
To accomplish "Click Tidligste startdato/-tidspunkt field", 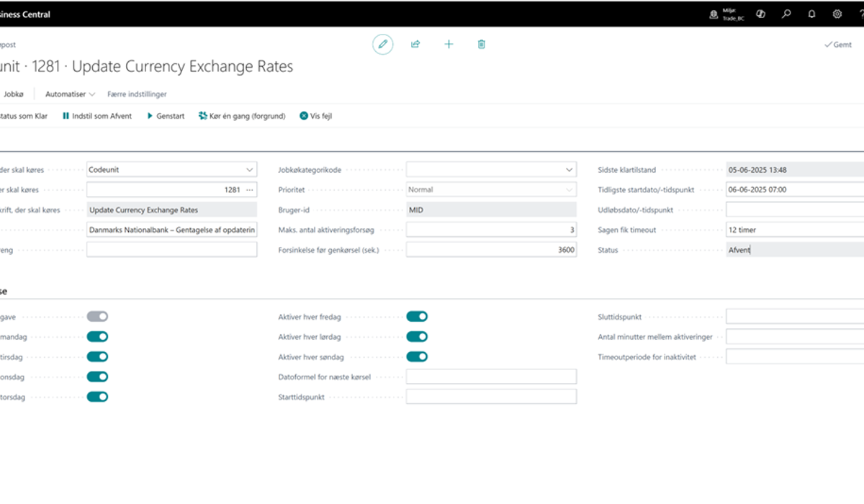I will coord(795,190).
